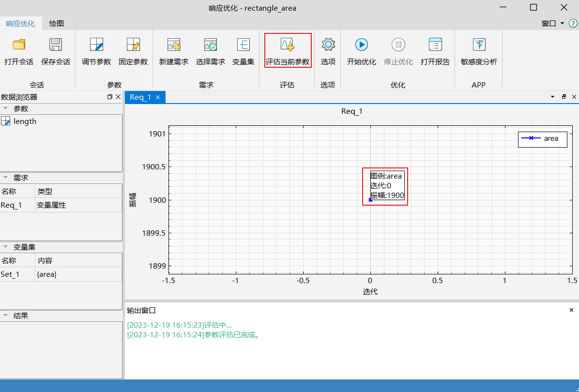579x392 pixels.
Task: Open the 选项 gear settings
Action: tap(328, 45)
